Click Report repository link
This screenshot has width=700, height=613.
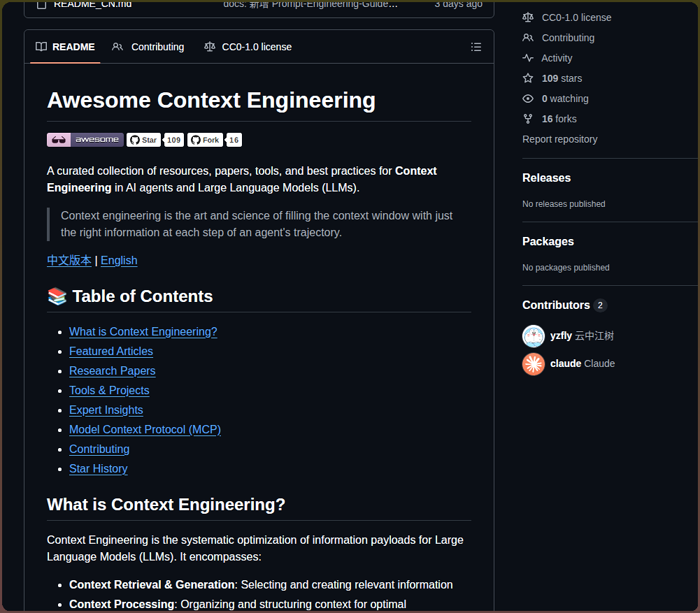tap(559, 139)
